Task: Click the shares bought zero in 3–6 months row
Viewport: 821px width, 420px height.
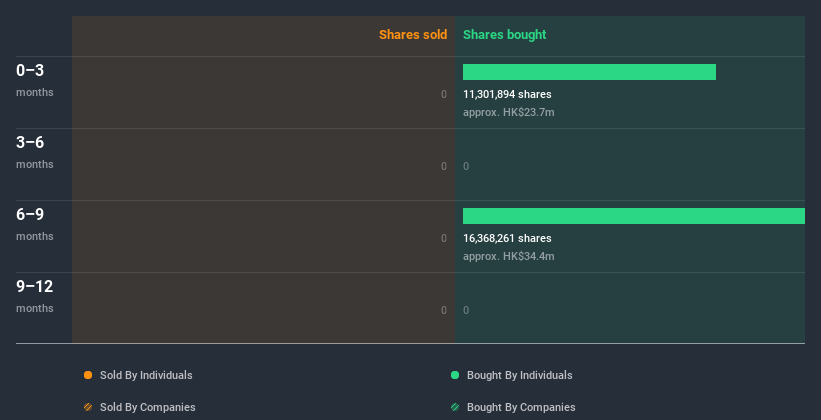Action: point(466,167)
